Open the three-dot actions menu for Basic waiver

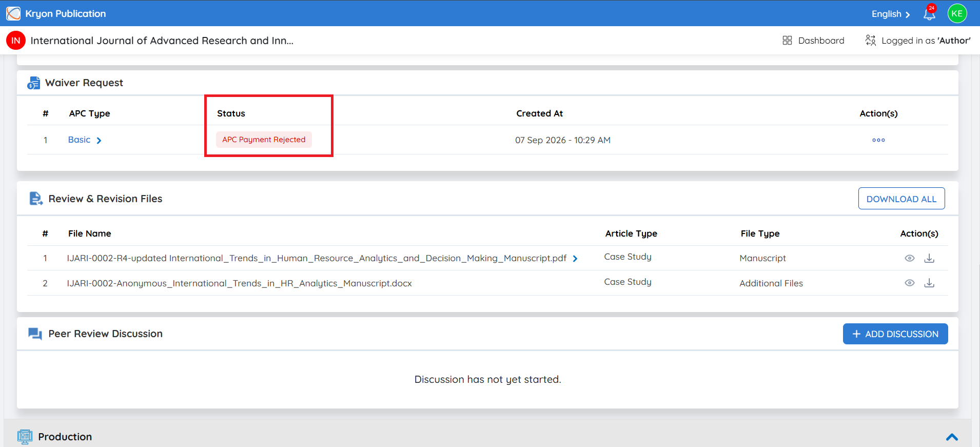878,140
